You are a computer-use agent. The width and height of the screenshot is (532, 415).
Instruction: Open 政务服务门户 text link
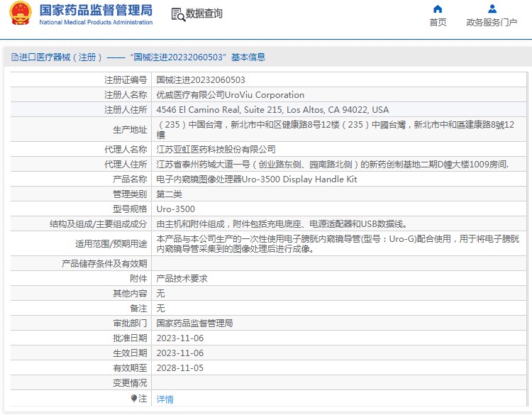pyautogui.click(x=492, y=23)
